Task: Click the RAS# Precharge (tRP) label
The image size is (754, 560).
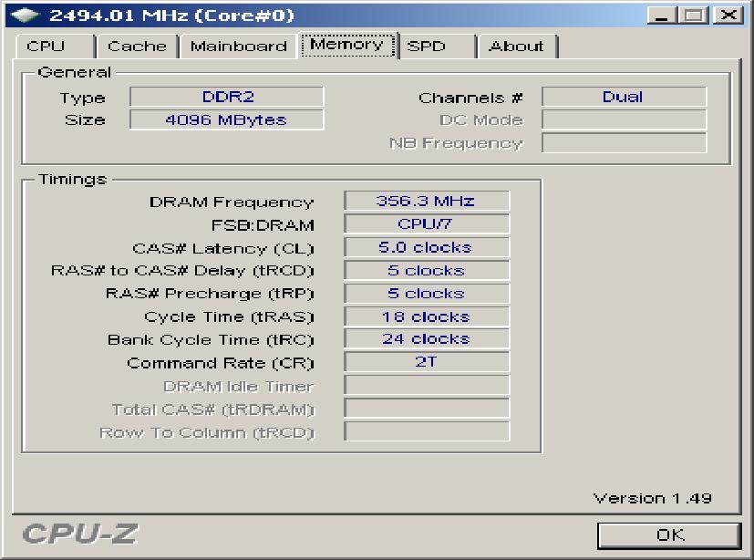Action: (x=210, y=294)
